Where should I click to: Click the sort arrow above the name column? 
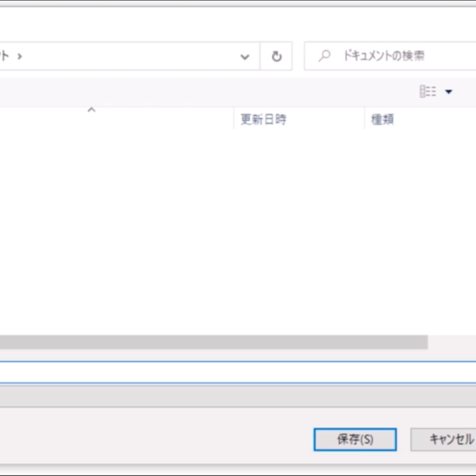point(91,110)
